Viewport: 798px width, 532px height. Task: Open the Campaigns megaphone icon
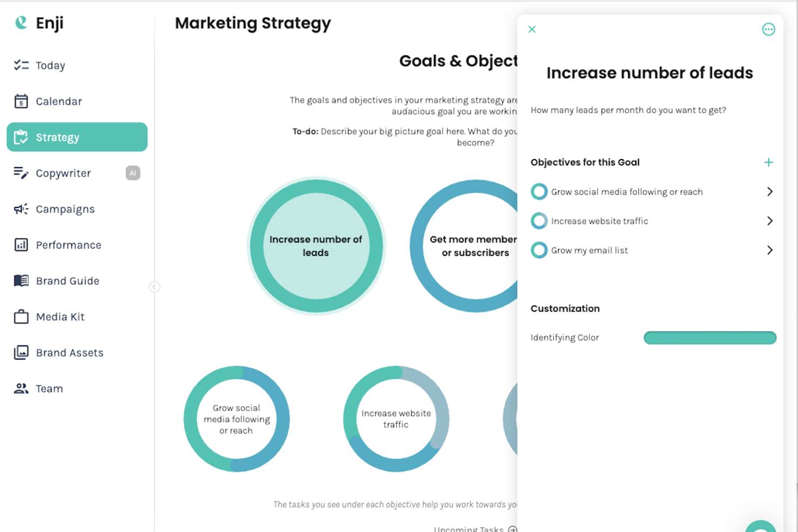(x=20, y=209)
